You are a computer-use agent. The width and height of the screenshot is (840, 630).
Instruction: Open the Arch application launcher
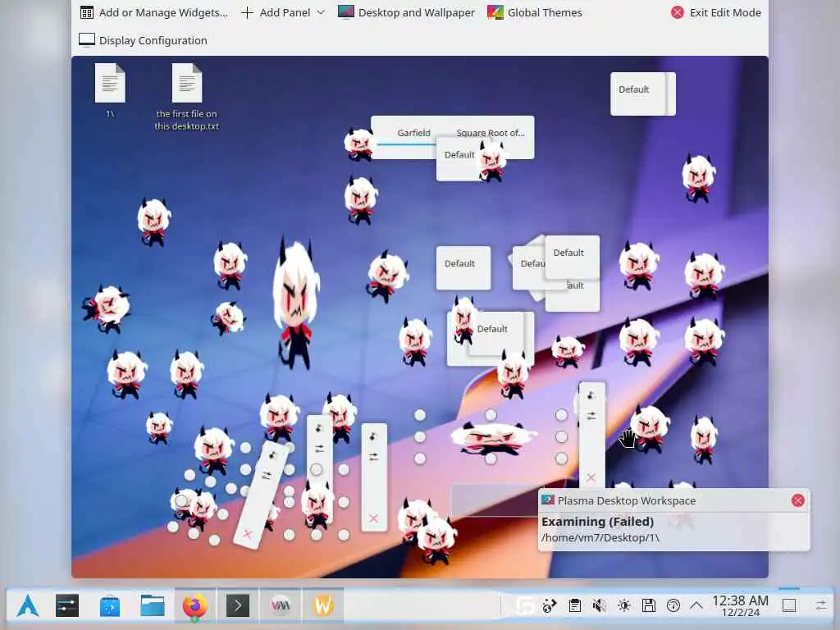pyautogui.click(x=28, y=606)
